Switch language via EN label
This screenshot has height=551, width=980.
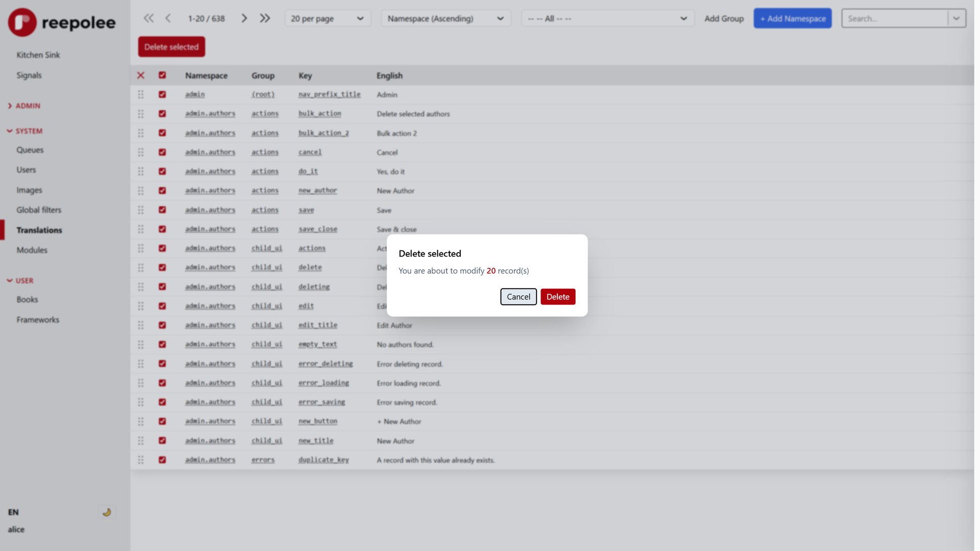pos(13,512)
